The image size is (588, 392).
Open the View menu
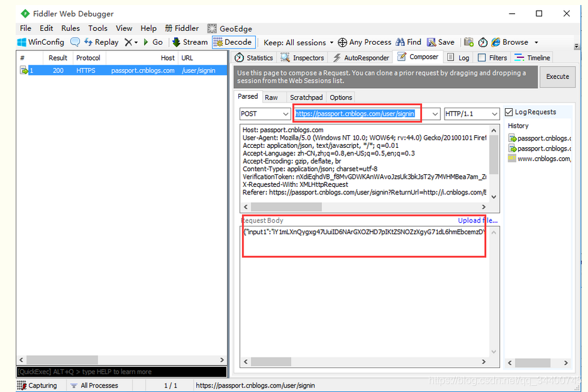(124, 28)
